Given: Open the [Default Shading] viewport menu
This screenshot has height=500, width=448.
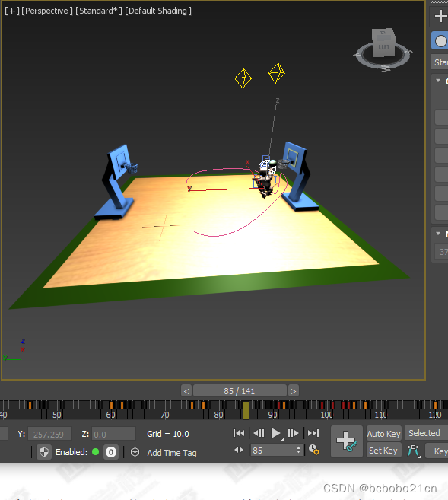Looking at the screenshot, I should pos(158,11).
